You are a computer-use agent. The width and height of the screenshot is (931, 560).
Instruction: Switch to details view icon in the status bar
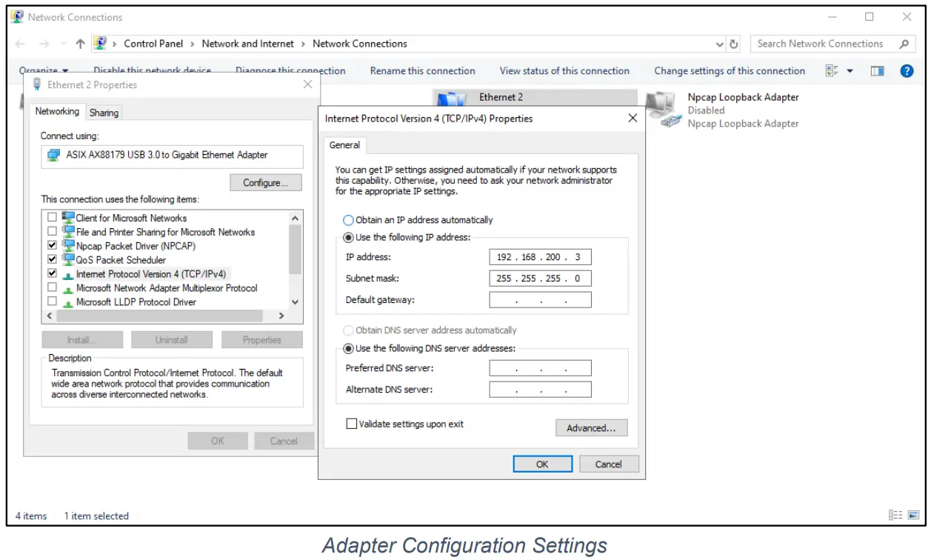tap(895, 516)
